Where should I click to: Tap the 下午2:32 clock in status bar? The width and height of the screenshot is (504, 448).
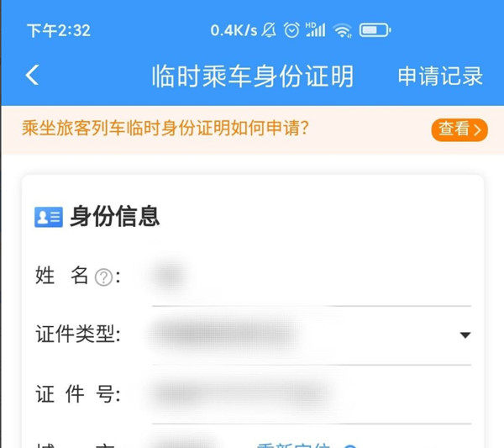59,31
